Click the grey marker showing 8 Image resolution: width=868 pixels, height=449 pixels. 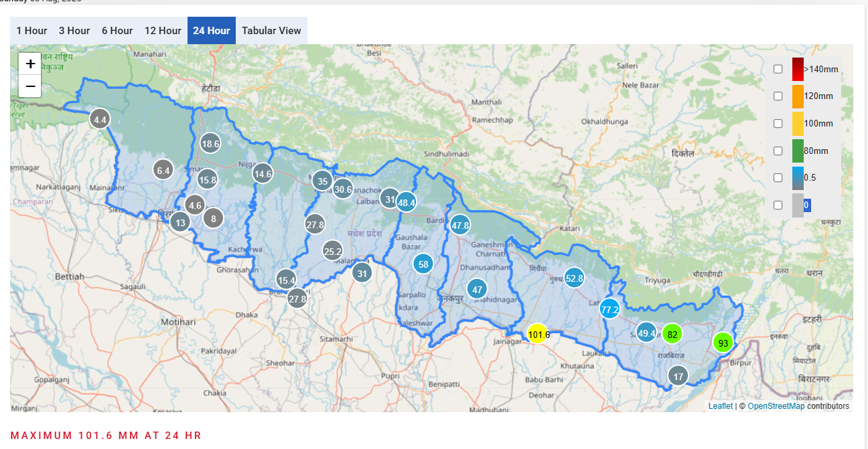pyautogui.click(x=213, y=217)
